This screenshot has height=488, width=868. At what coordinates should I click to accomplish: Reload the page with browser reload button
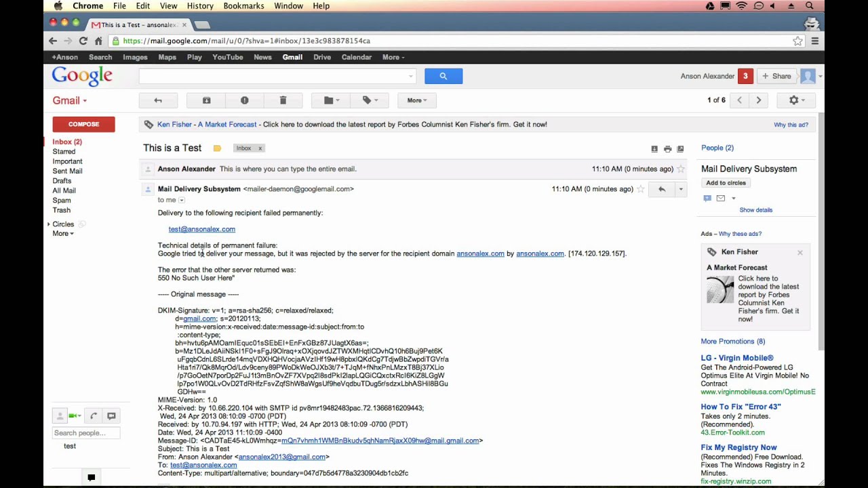click(x=83, y=41)
